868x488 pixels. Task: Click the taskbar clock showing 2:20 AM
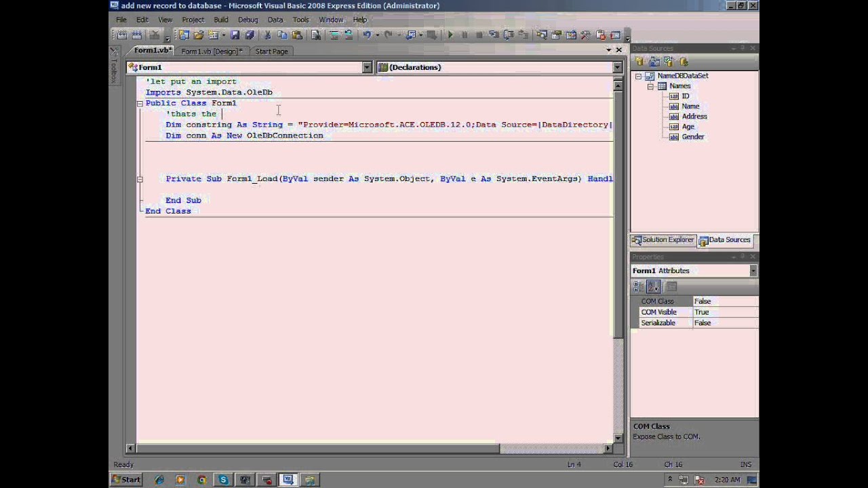727,480
